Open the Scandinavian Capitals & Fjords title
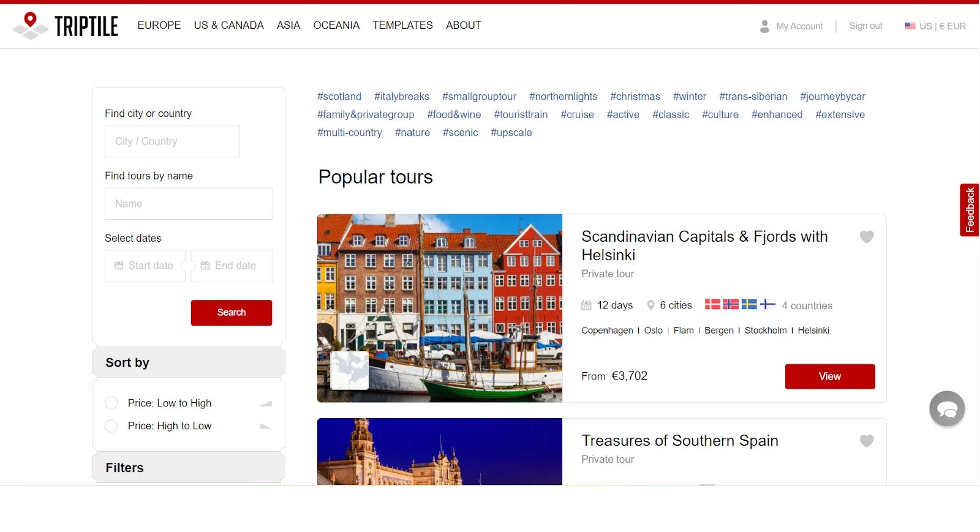The image size is (980, 532). pyautogui.click(x=704, y=245)
